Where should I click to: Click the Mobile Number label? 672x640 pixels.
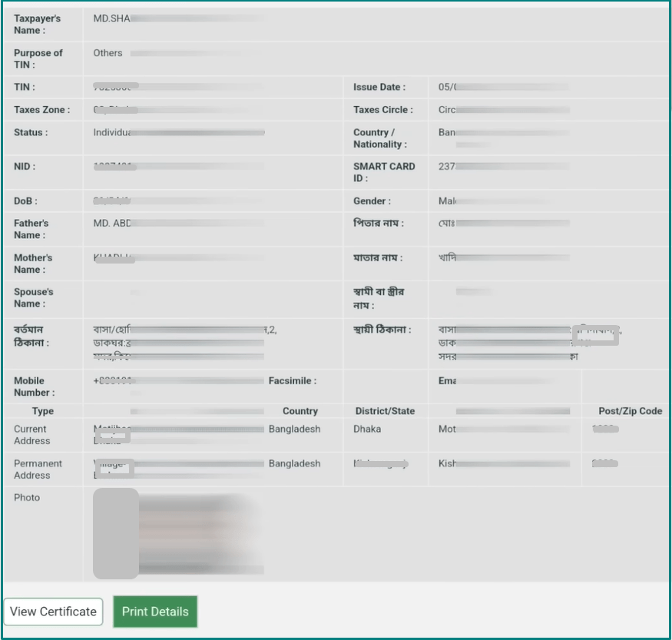34,386
